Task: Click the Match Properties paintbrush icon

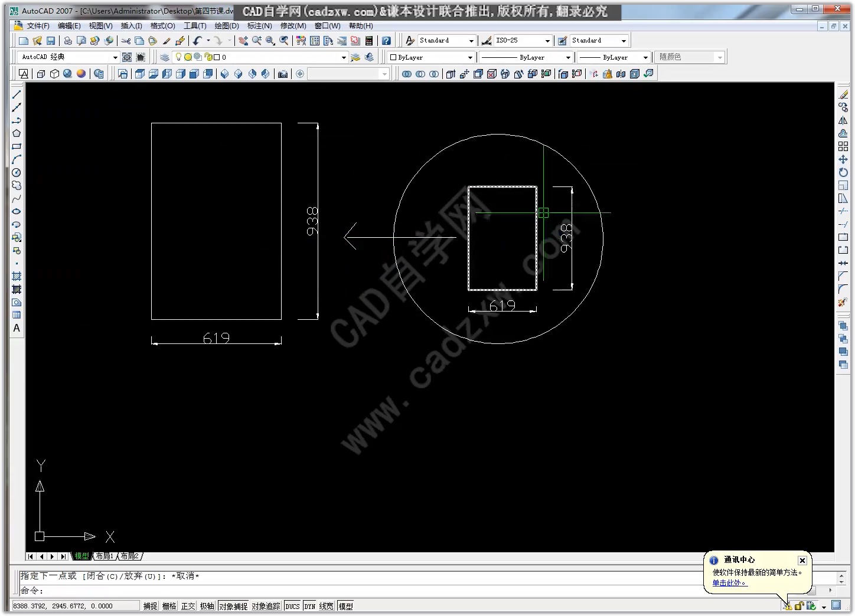Action: coord(167,41)
